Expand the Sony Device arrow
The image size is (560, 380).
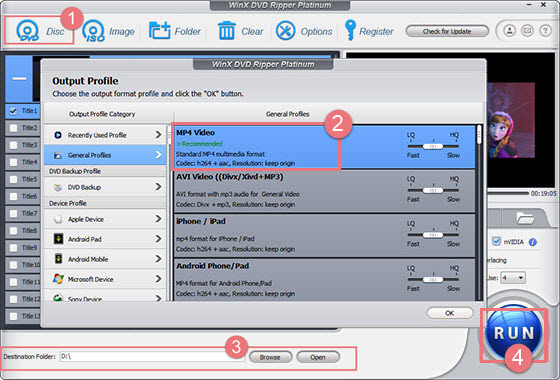point(158,297)
